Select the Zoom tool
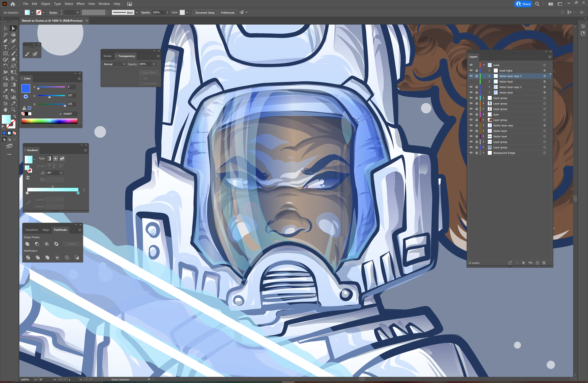Viewport: 588px width, 383px height. [13, 110]
